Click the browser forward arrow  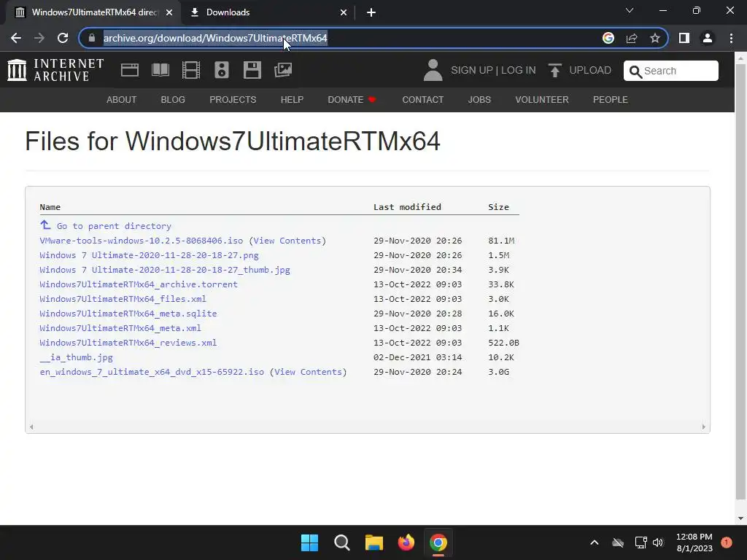point(39,38)
